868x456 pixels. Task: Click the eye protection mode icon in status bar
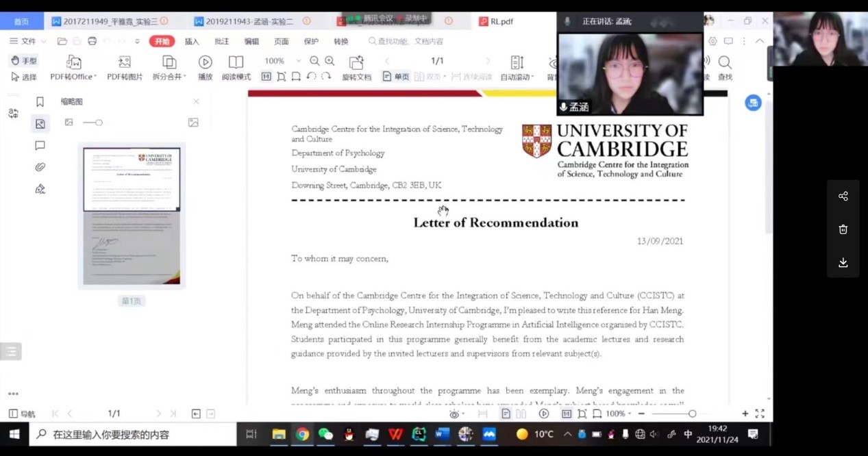tap(456, 414)
